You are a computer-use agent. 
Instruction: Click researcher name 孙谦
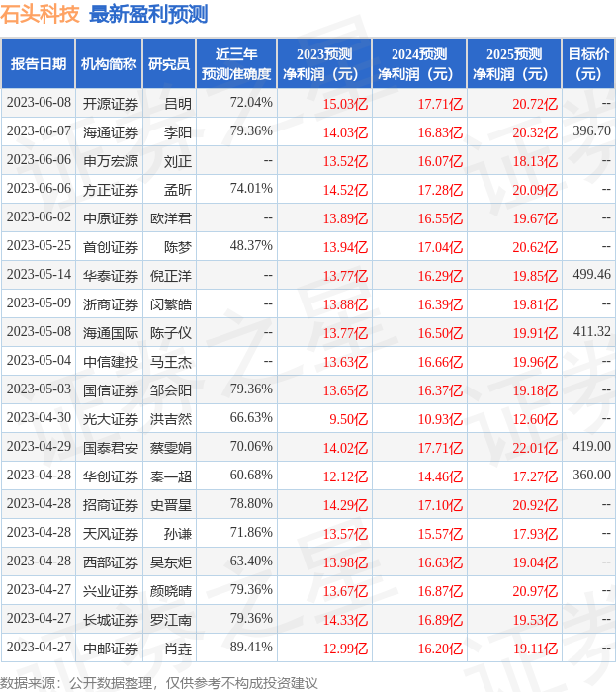[178, 534]
